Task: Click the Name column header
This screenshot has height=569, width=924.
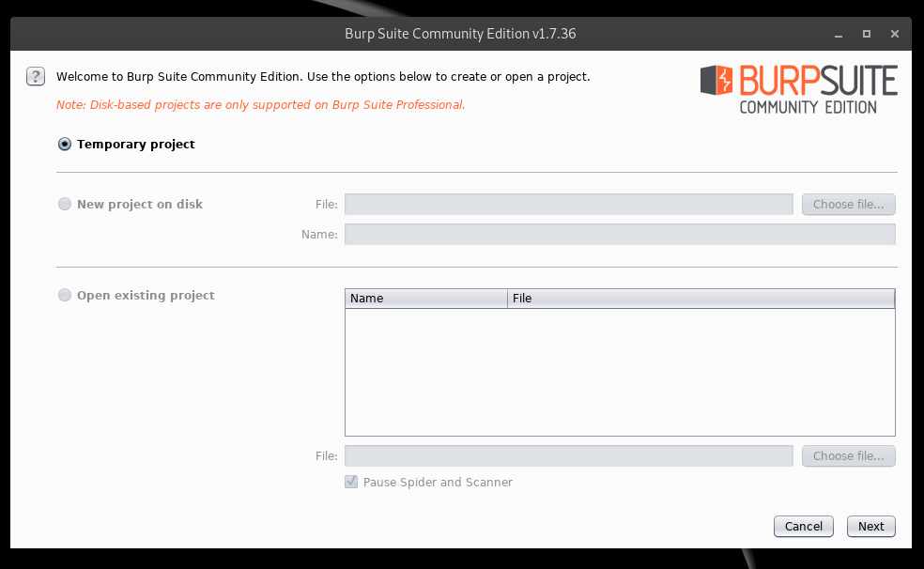Action: [x=425, y=299]
